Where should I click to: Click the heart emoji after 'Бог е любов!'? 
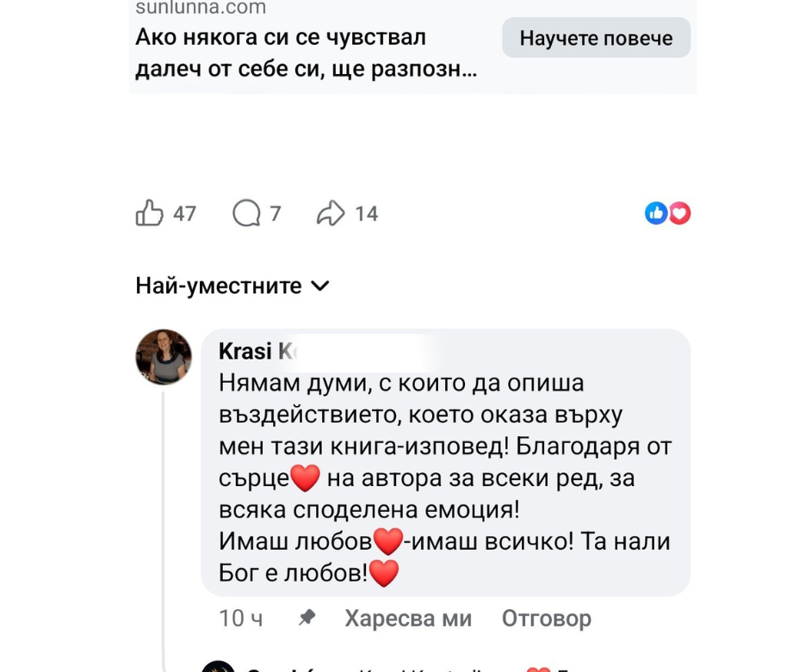(x=383, y=573)
